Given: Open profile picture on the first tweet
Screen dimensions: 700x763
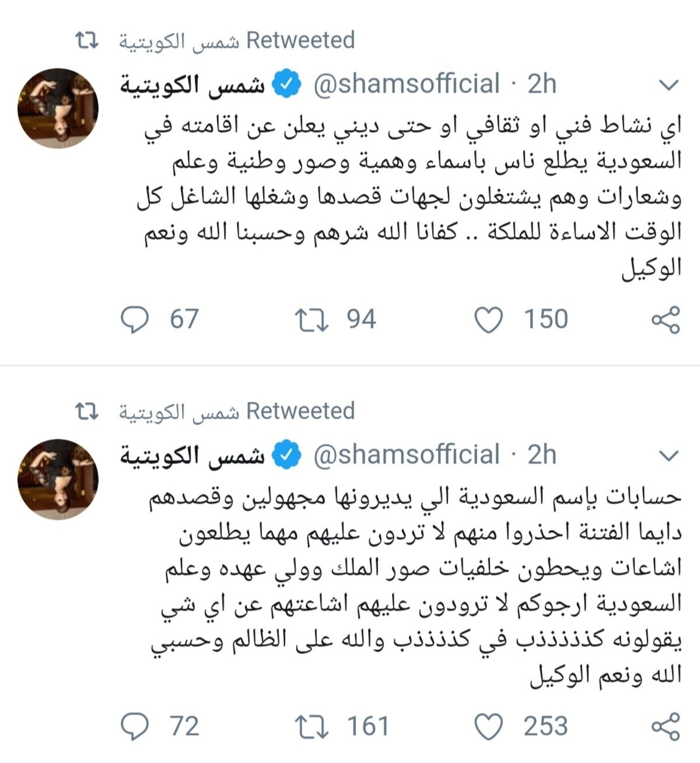Looking at the screenshot, I should pyautogui.click(x=58, y=108).
